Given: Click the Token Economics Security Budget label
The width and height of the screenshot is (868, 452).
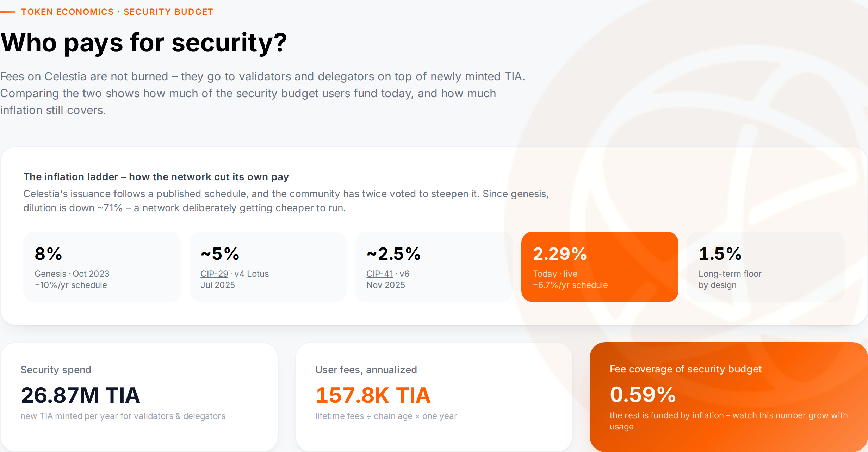Looking at the screenshot, I should coord(117,12).
